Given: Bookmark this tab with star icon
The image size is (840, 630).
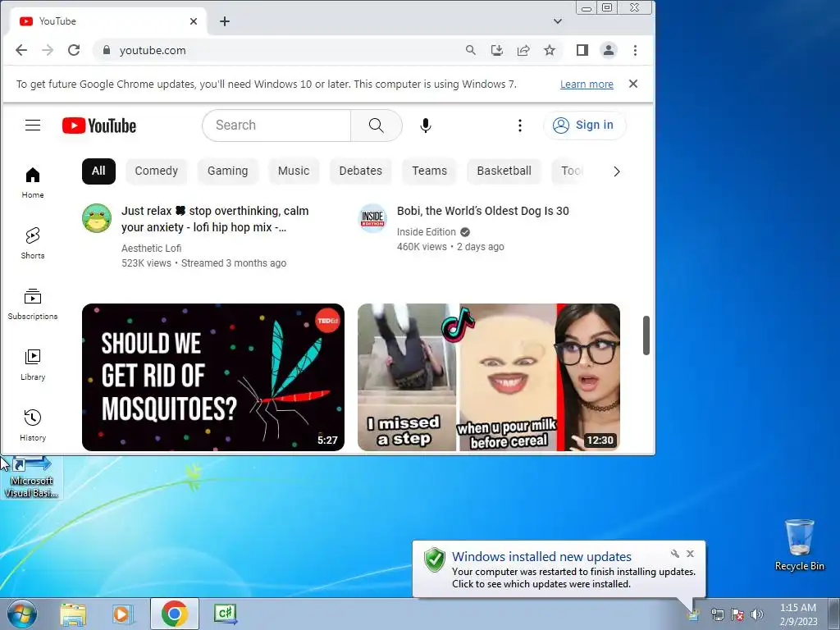Looking at the screenshot, I should point(550,50).
